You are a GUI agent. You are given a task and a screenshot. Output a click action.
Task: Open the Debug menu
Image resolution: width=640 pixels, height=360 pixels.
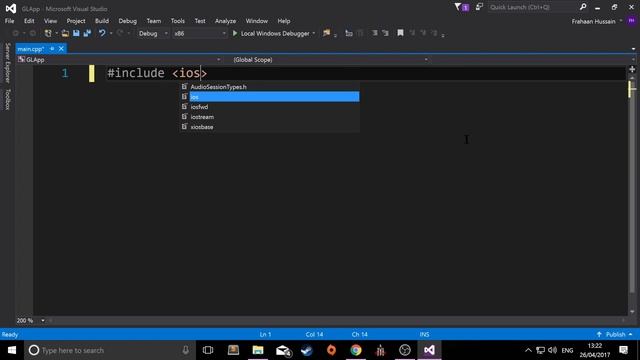(127, 21)
